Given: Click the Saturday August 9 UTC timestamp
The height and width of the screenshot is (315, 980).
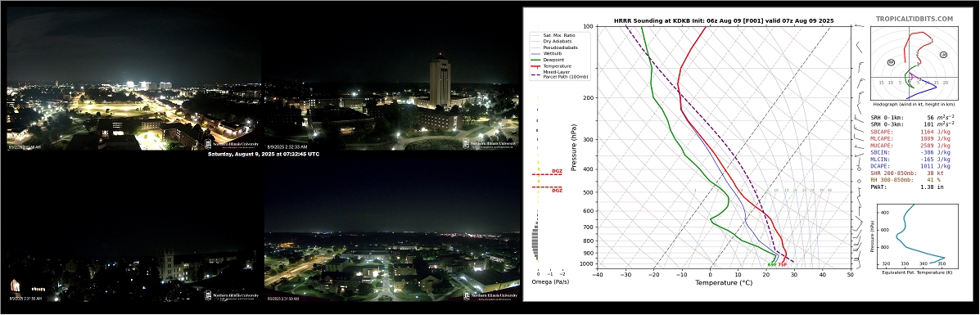Looking at the screenshot, I should click(x=263, y=154).
